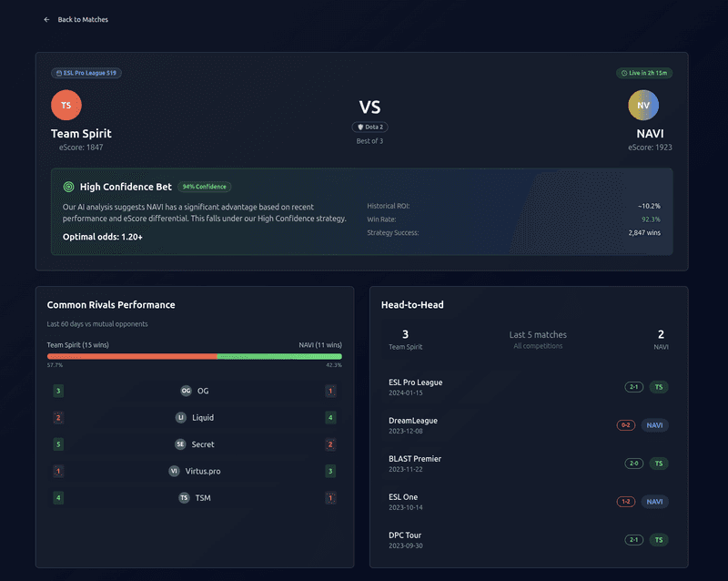Click the Live in 2h 15m badge
Viewport: 728px width, 581px height.
(644, 73)
